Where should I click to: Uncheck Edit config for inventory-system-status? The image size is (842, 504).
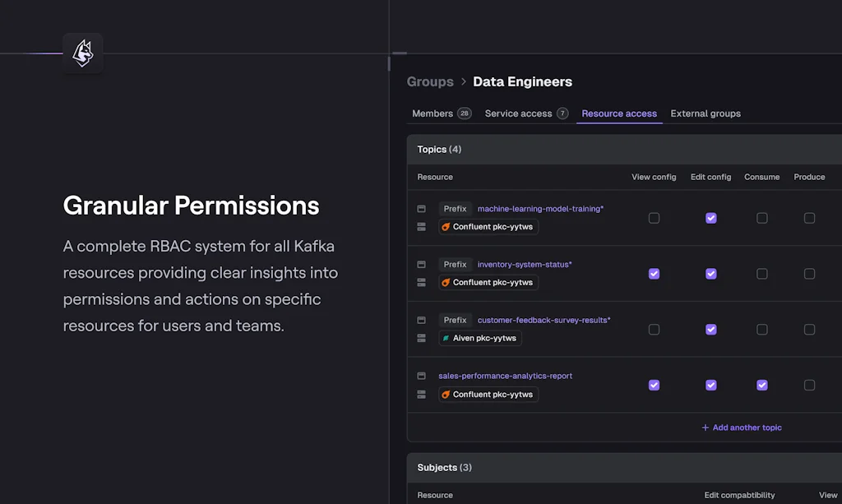point(711,274)
